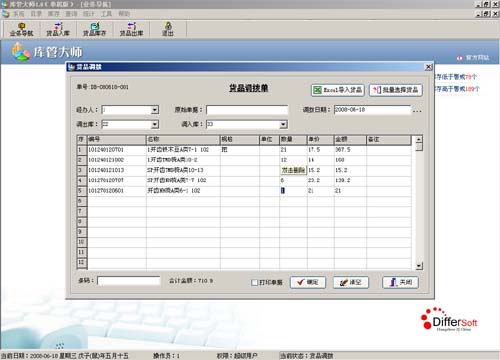
Task: Open the 货品库存 toolbar icon
Action: pos(95,29)
